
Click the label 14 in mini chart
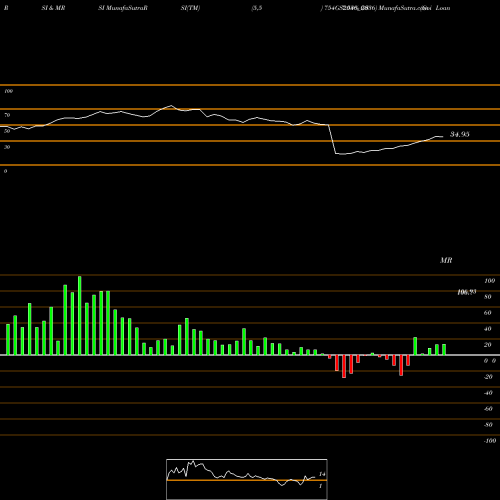322,474
